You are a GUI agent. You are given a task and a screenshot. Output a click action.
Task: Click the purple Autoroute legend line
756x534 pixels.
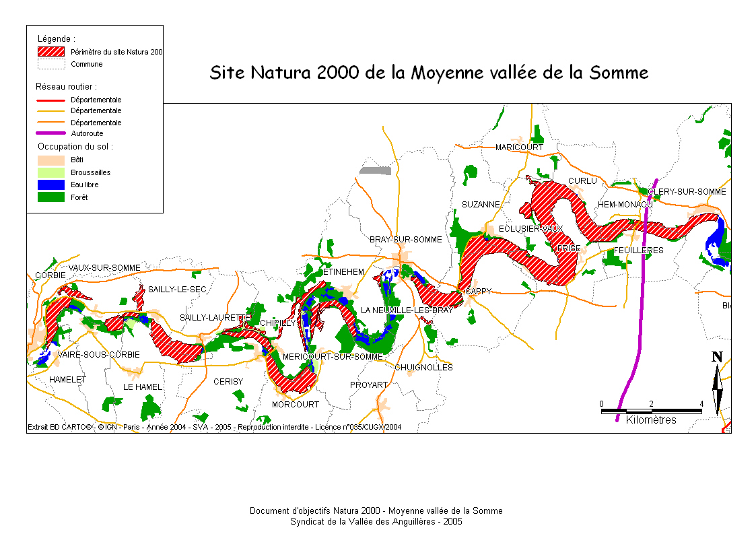point(51,133)
